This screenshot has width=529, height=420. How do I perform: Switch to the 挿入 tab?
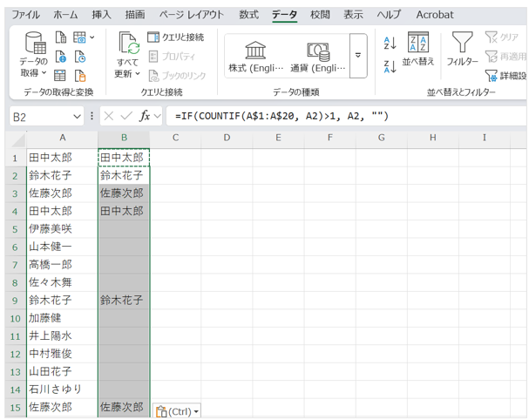[x=101, y=15]
